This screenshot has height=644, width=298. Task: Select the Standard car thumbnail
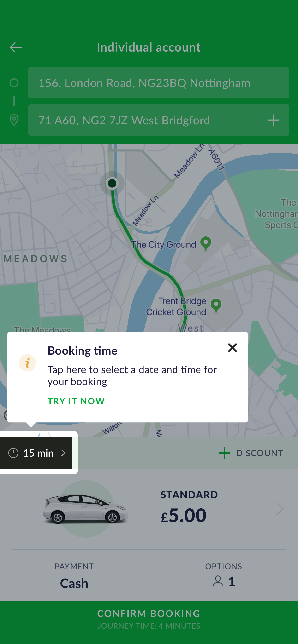point(85,509)
